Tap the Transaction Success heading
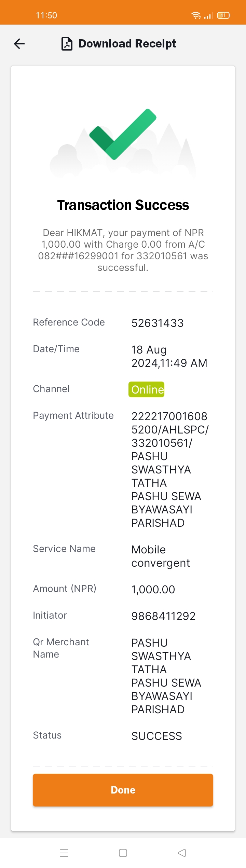The height and width of the screenshot is (868, 246). (123, 205)
